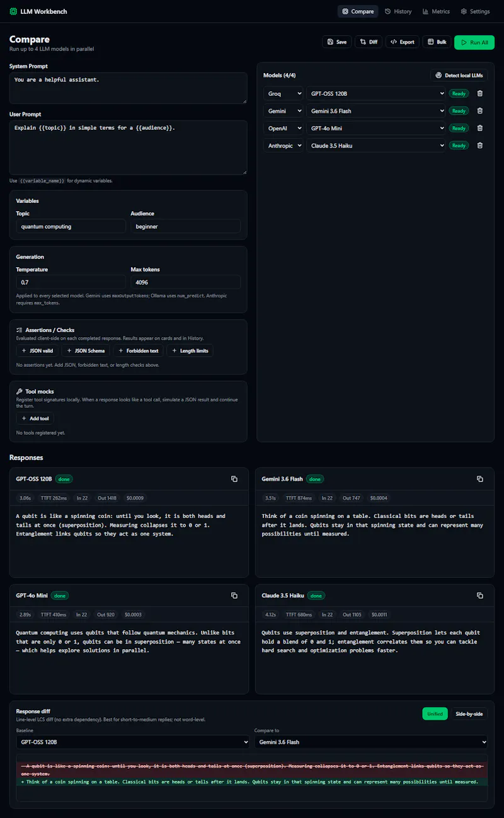Click the red removed line in diff

click(252, 769)
